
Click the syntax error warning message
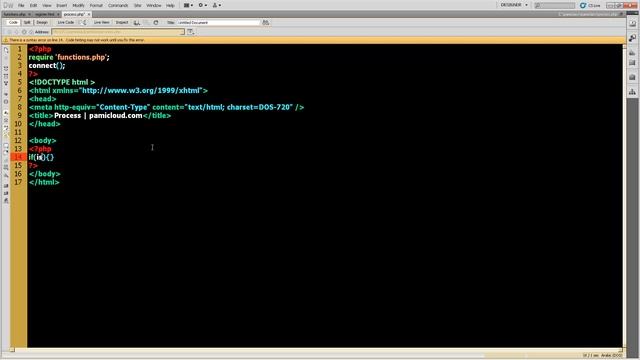(x=77, y=40)
